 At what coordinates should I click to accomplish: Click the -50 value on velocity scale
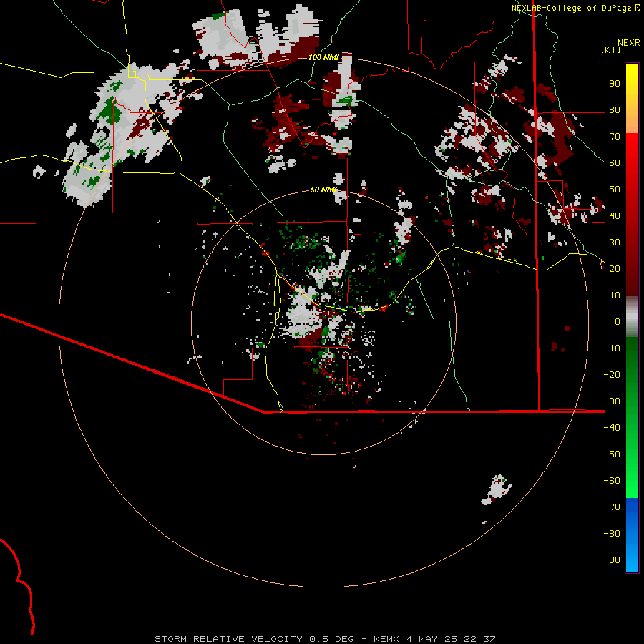[612, 454]
